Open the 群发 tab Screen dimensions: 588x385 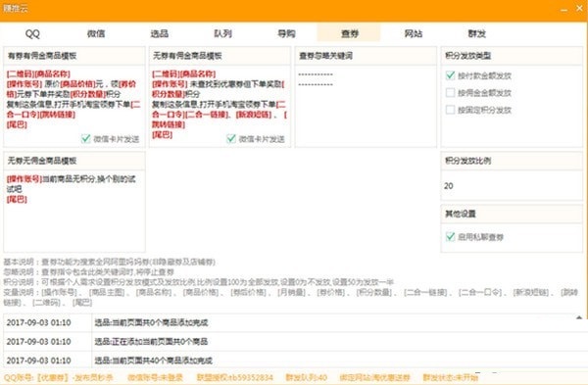(476, 33)
